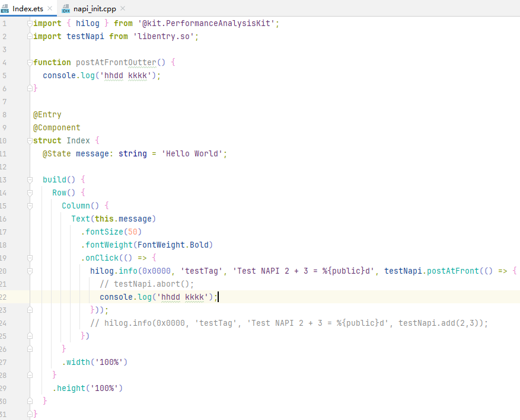
Task: Click the closing fold marker on line 31
Action: tap(30, 414)
